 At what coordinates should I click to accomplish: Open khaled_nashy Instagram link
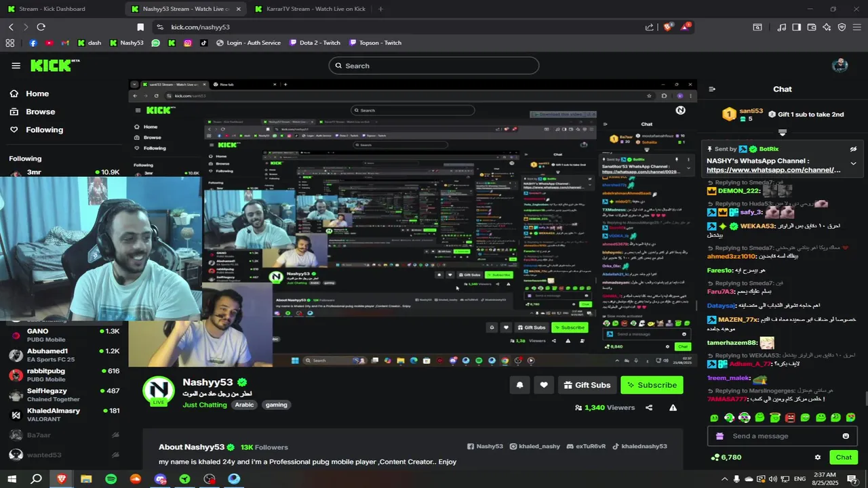tap(535, 447)
